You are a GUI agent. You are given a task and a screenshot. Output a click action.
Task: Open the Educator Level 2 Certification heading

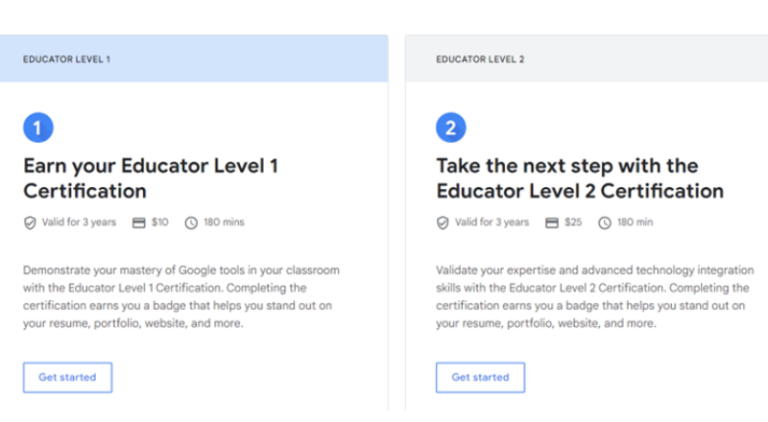tap(580, 178)
